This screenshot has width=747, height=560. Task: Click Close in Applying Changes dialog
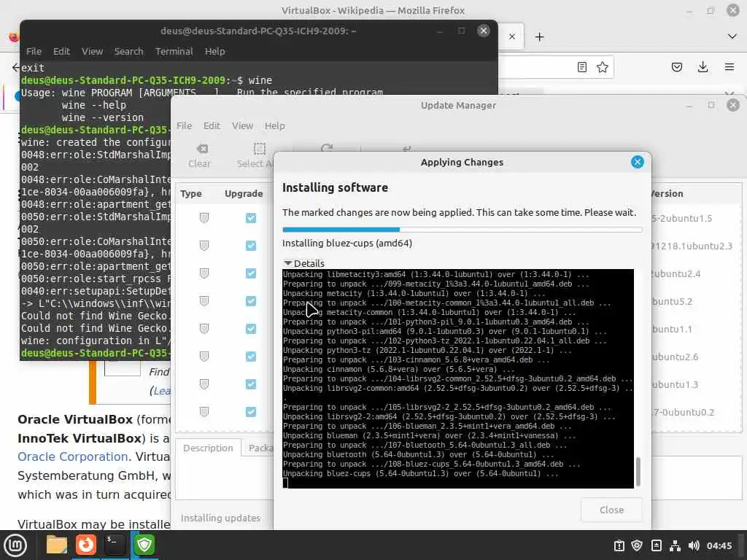611,510
